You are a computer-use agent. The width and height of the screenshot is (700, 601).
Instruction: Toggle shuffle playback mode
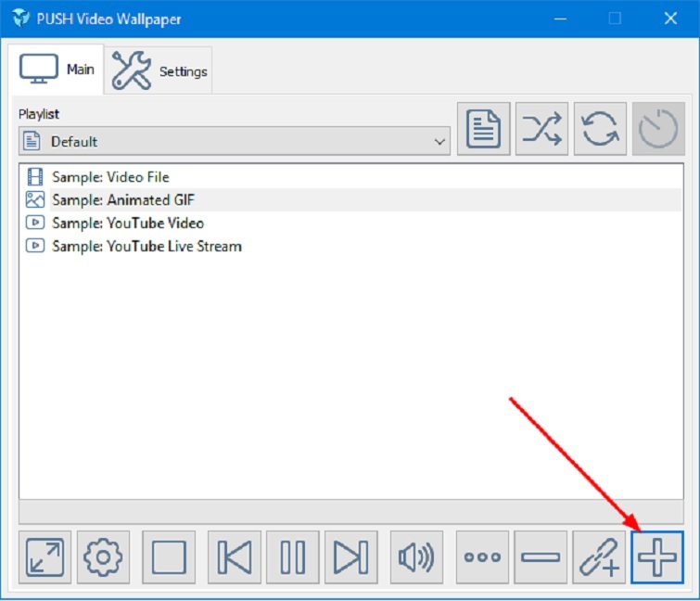pos(541,129)
